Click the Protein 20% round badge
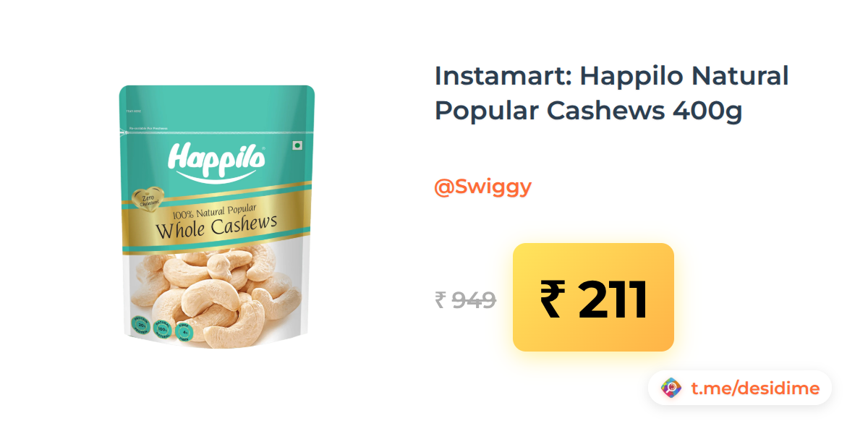This screenshot has height=434, width=868. point(140,326)
